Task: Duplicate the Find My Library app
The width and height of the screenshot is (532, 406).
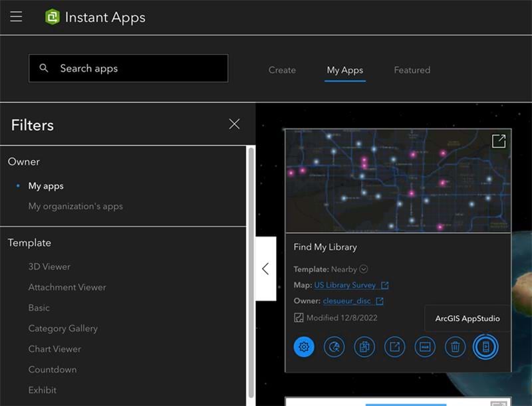Action: click(x=364, y=347)
